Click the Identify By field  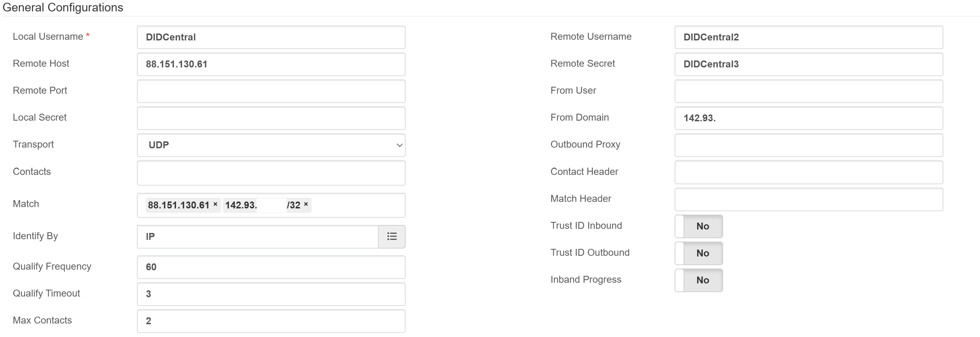point(258,236)
